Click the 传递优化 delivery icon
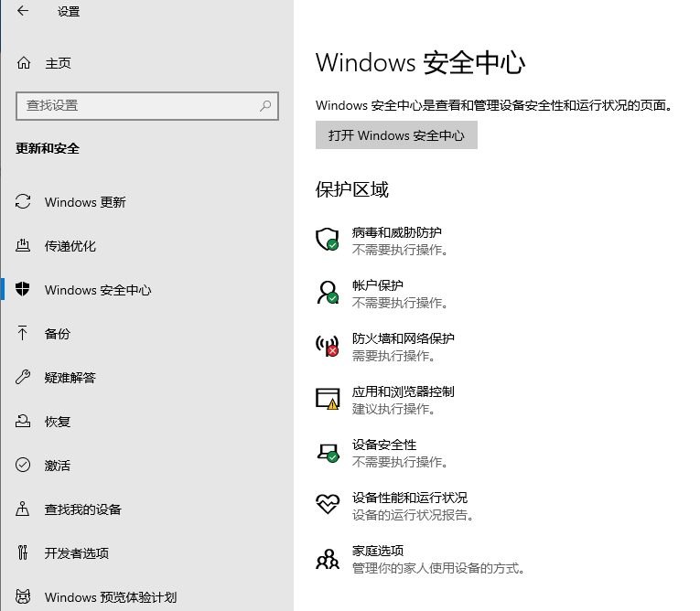The image size is (700, 611). coord(23,245)
